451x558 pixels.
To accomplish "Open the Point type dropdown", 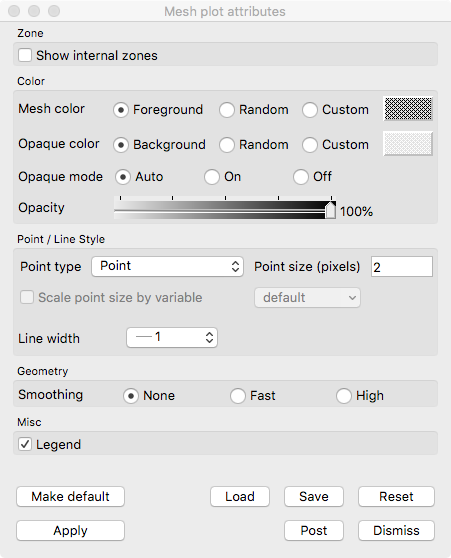I will coord(167,267).
